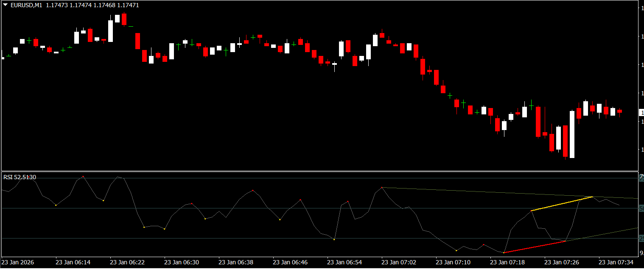This screenshot has height=269, width=644.
Task: Click the 23 Jan 07:10 time label
Action: pyautogui.click(x=453, y=263)
